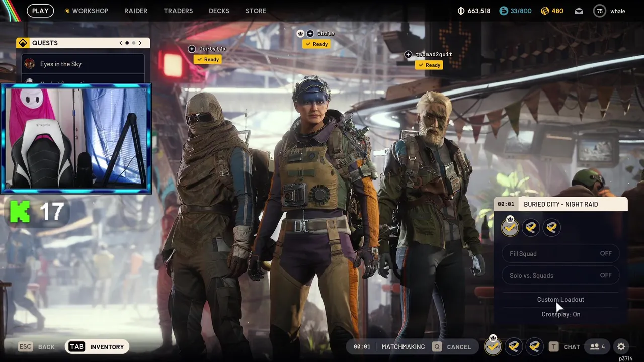Image resolution: width=644 pixels, height=362 pixels.
Task: Select the first quest page dot
Action: pyautogui.click(x=127, y=43)
